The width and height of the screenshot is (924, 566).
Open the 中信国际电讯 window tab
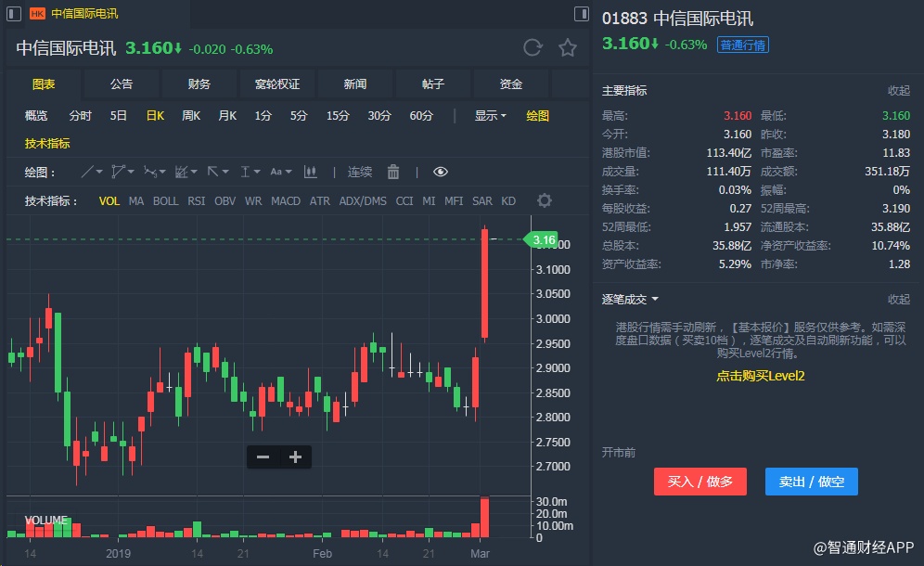(x=84, y=14)
